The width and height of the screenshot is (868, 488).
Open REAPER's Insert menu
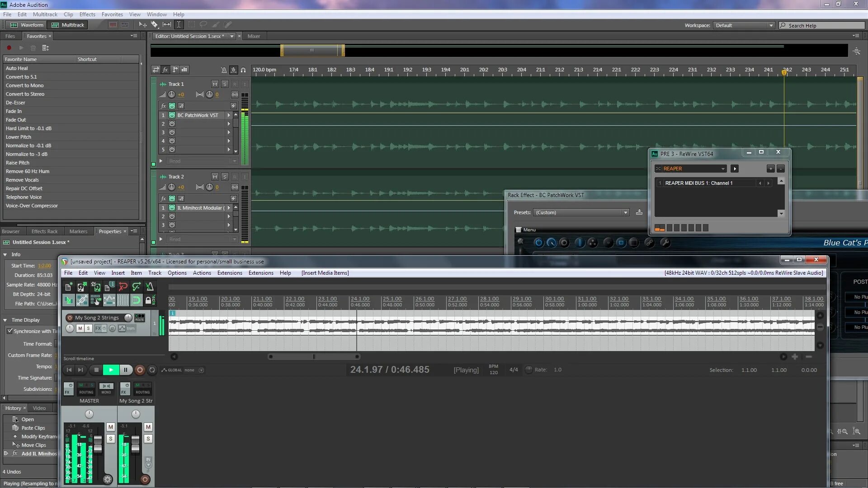pos(118,273)
